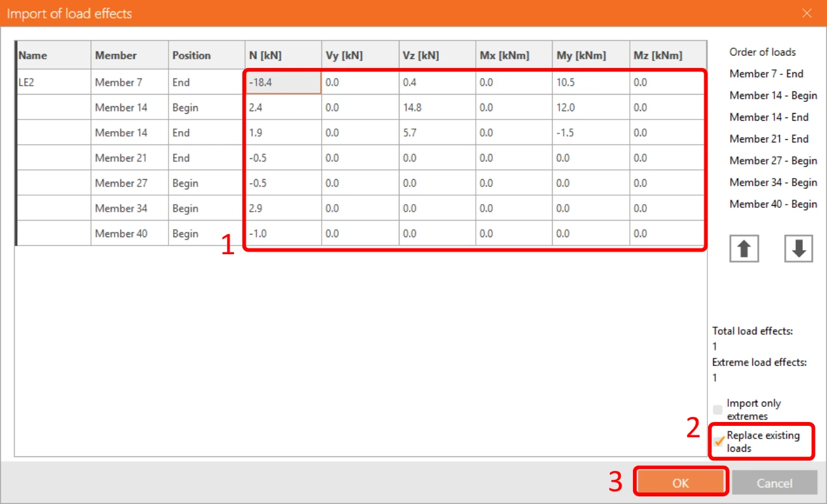Select Vz value 14.8 cell

click(437, 107)
